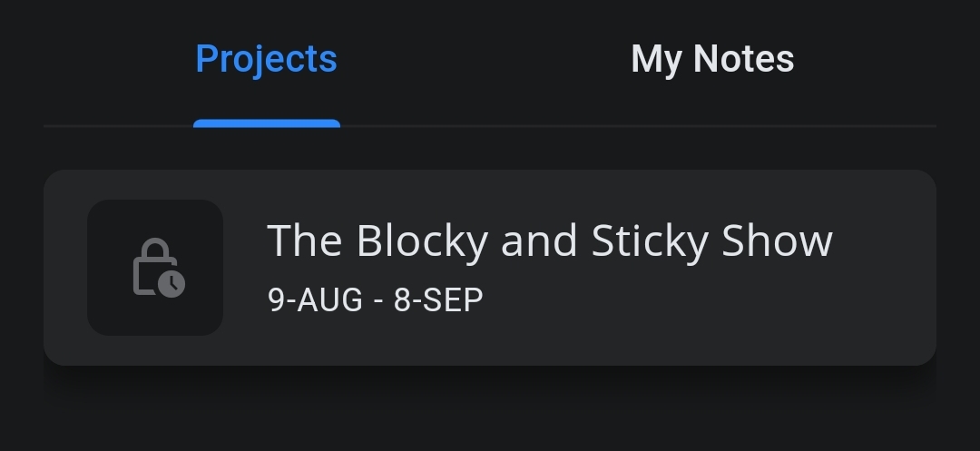Image resolution: width=980 pixels, height=451 pixels.
Task: Select the Projects tab
Action: (266, 60)
